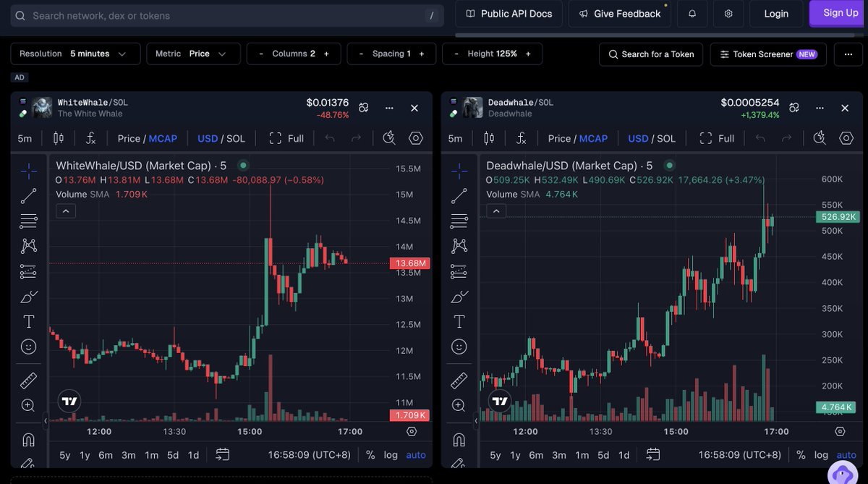Open Metric Price dropdown
Viewport: 868px width, 484px height.
point(192,54)
